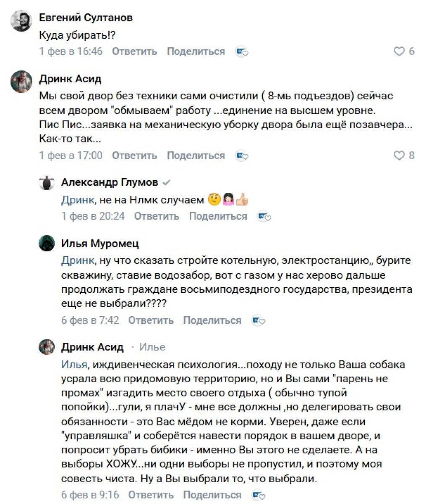The image size is (426, 504).
Task: Like Евгений Султанов's comment with heart icon
Action: [x=399, y=52]
